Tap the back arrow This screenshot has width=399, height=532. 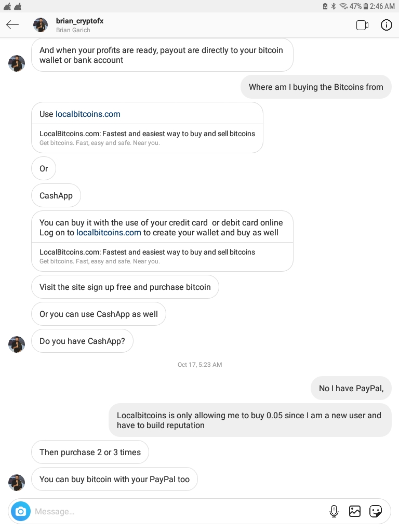[x=12, y=25]
